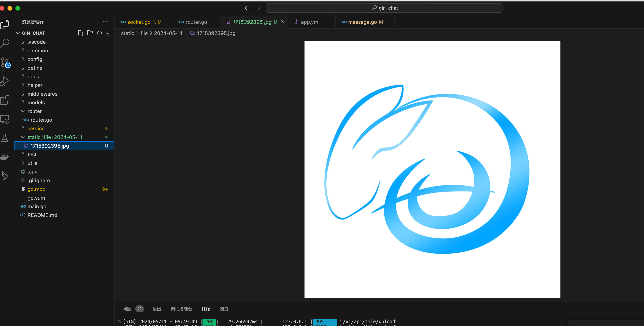Click the 2024-05-11 breadcrumb segment
644x326 pixels.
pyautogui.click(x=168, y=33)
